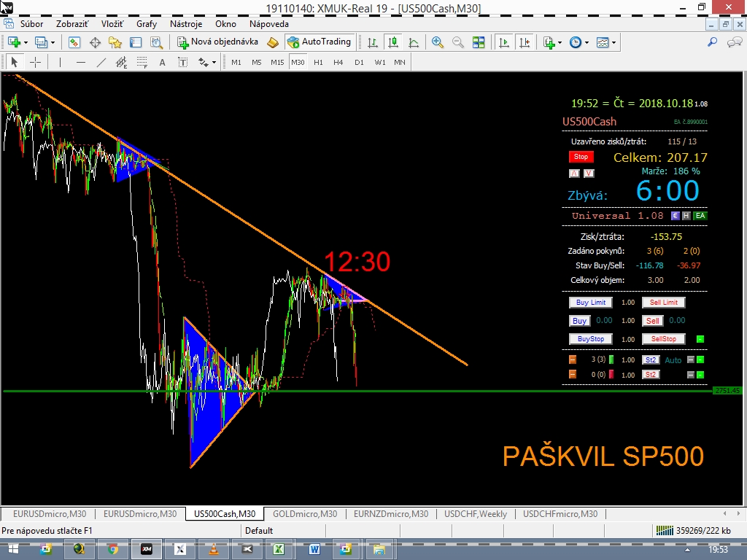
Task: Switch chart to Line Chart mode
Action: (x=414, y=42)
